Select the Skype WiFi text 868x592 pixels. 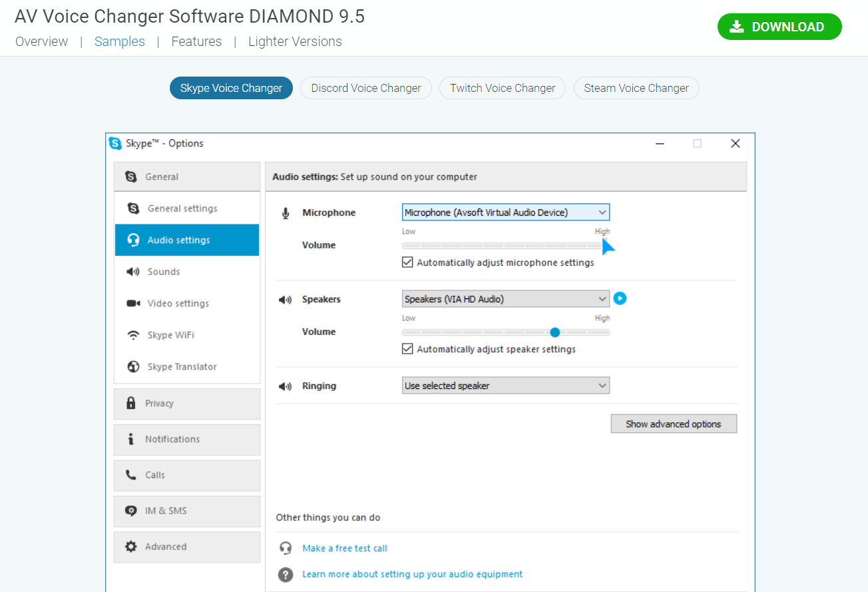click(x=171, y=335)
